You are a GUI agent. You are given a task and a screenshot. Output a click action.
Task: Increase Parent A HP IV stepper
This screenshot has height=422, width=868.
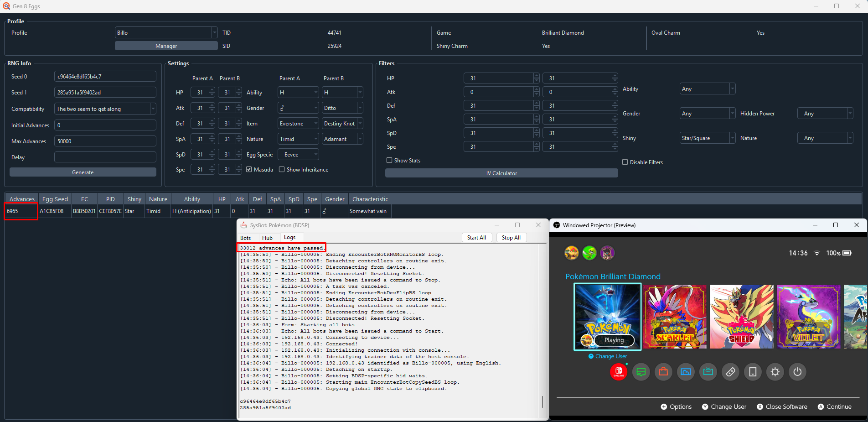(x=212, y=90)
